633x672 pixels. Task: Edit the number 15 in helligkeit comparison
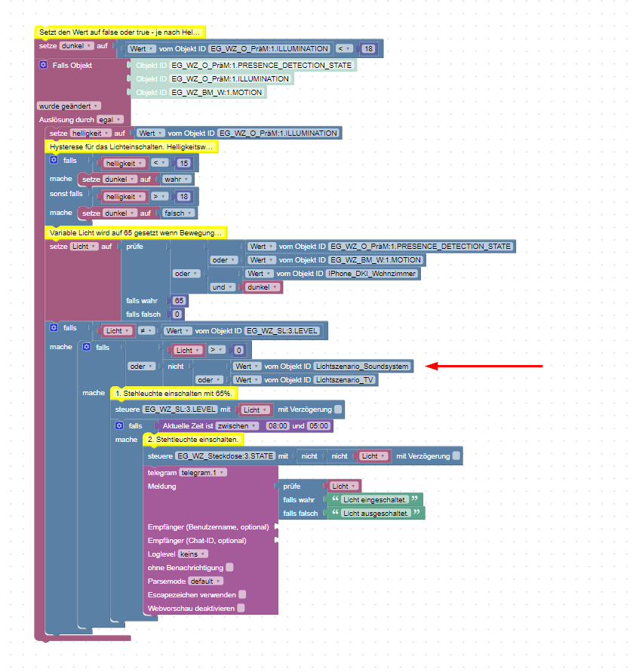point(184,163)
